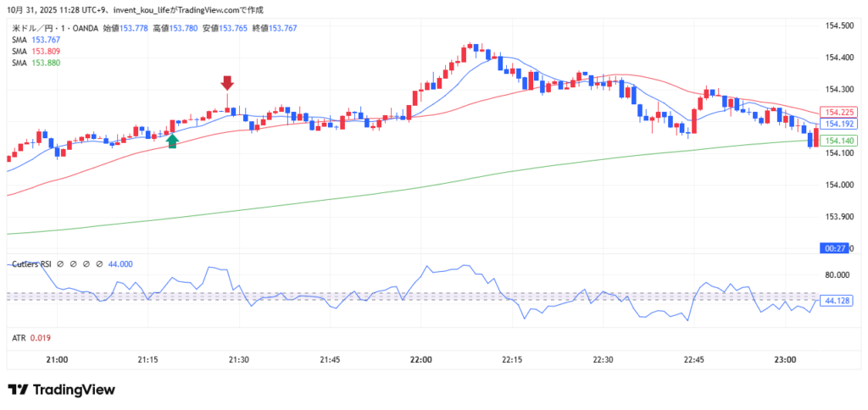Select the blue SMA 153.767 legend
The height and width of the screenshot is (410, 868).
36,40
